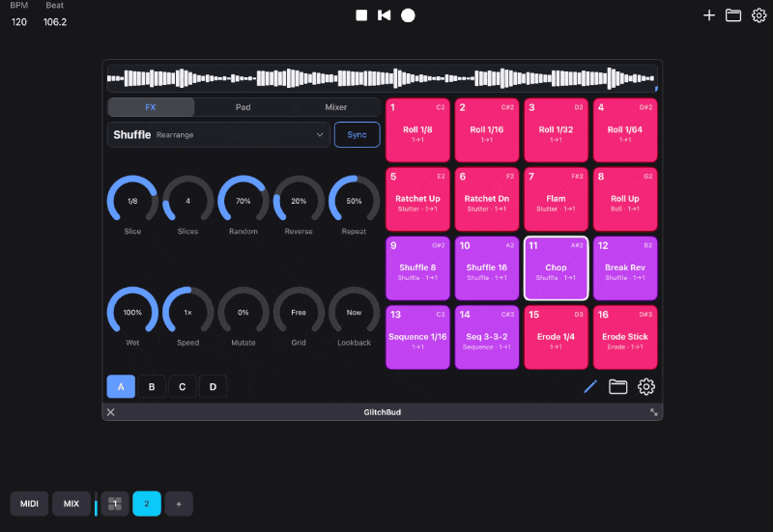Expand GlitchBud window with the resize arrows icon
This screenshot has width=773, height=532.
click(x=654, y=412)
